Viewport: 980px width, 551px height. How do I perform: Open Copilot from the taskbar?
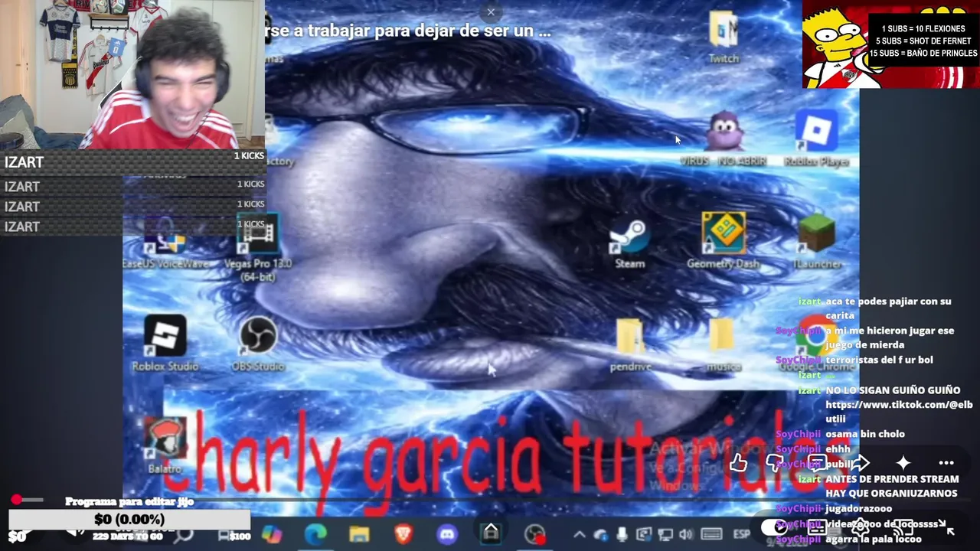(272, 534)
